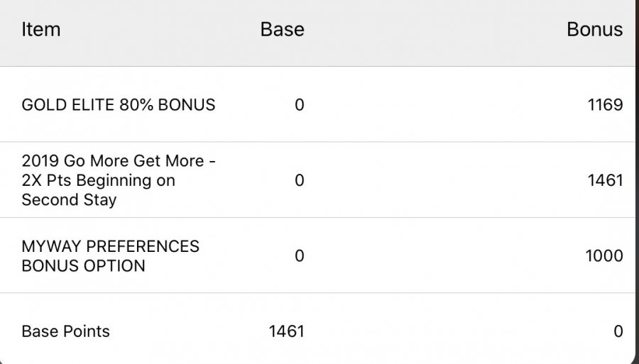Click the 1000 bonus value

point(604,256)
